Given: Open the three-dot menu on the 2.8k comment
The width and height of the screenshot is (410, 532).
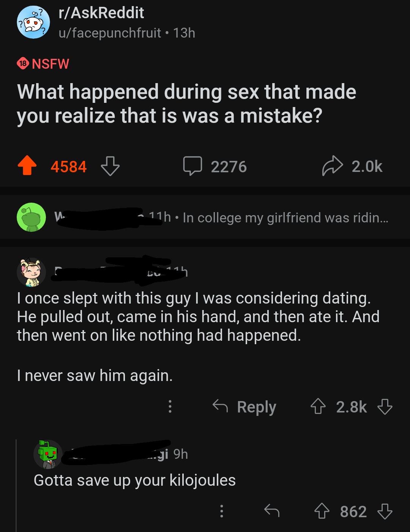Looking at the screenshot, I should coord(170,407).
